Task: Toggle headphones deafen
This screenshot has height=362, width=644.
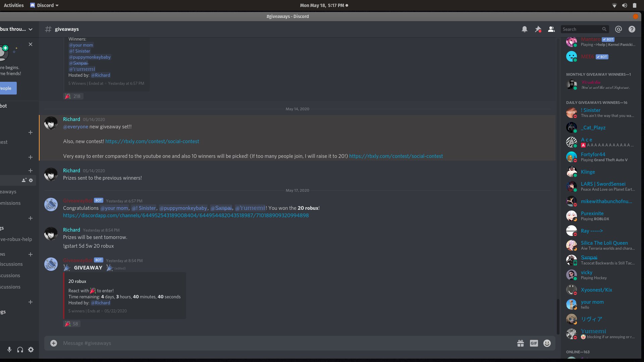Action: pyautogui.click(x=20, y=350)
